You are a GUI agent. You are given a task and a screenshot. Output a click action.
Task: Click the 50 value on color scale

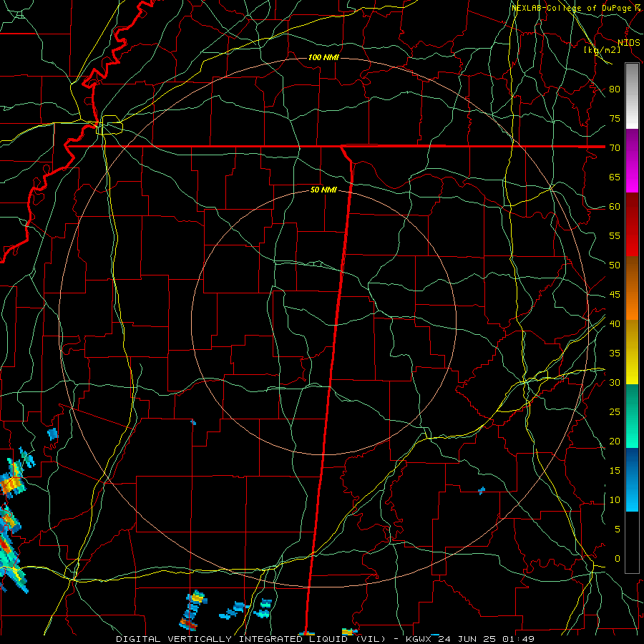[x=615, y=265]
